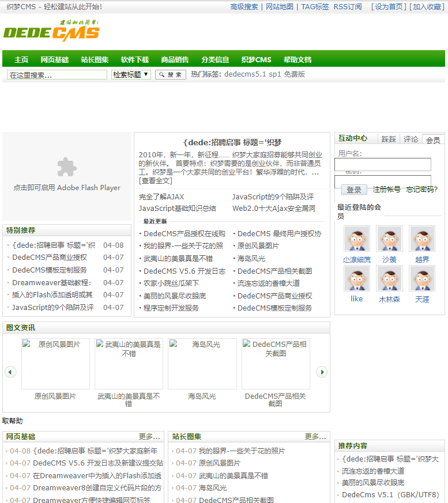This screenshot has width=448, height=503.
Task: Open avatar of member 沙羡
Action: 390,239
